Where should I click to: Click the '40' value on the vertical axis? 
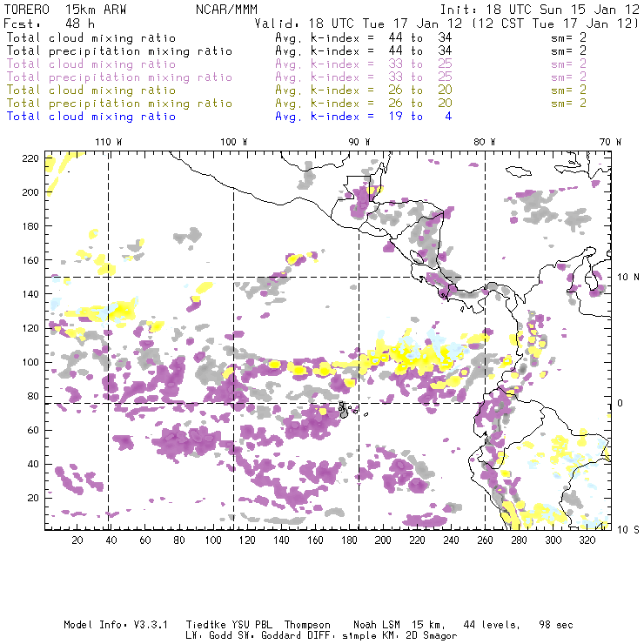33,464
